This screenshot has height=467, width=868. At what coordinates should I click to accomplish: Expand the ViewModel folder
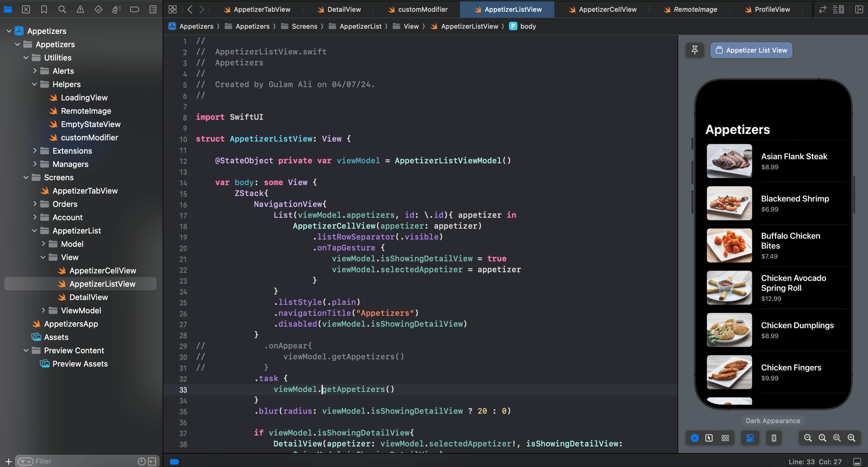coord(43,310)
